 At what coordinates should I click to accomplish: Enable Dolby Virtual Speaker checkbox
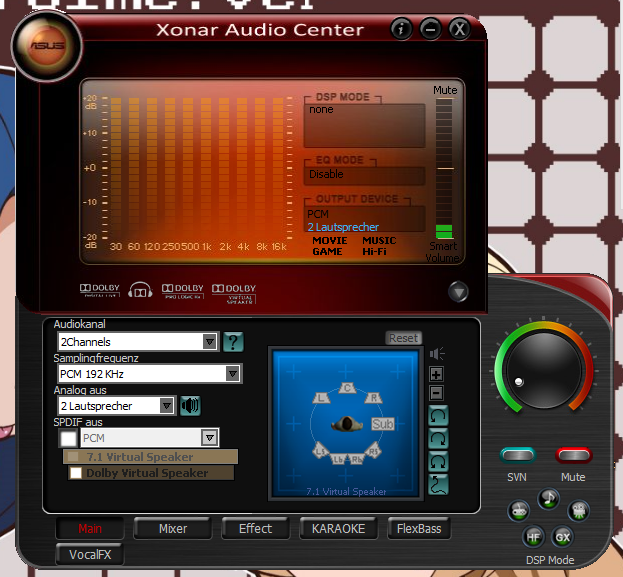coord(76,473)
